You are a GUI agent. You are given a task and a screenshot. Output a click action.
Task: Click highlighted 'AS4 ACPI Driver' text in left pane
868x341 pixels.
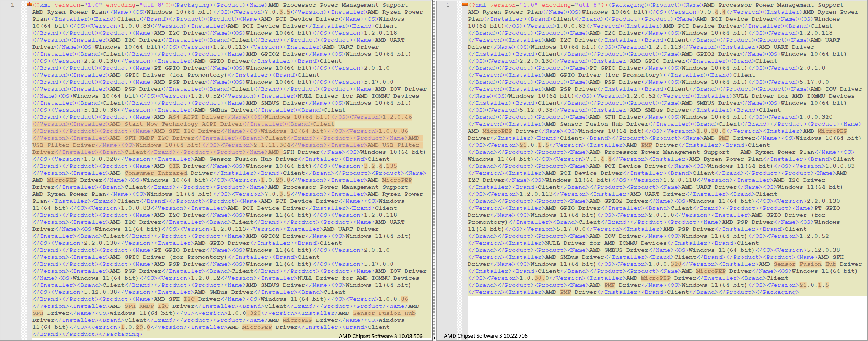[196, 117]
